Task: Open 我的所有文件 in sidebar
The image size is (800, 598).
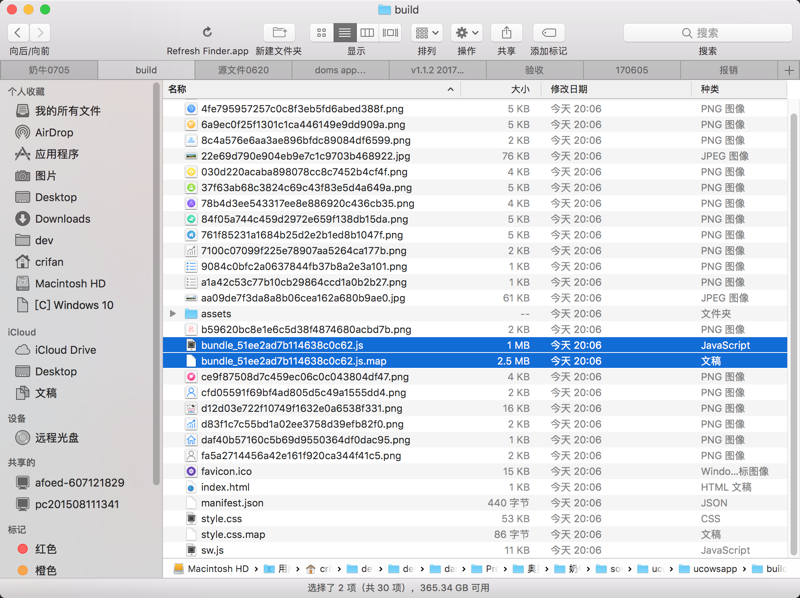Action: click(67, 111)
